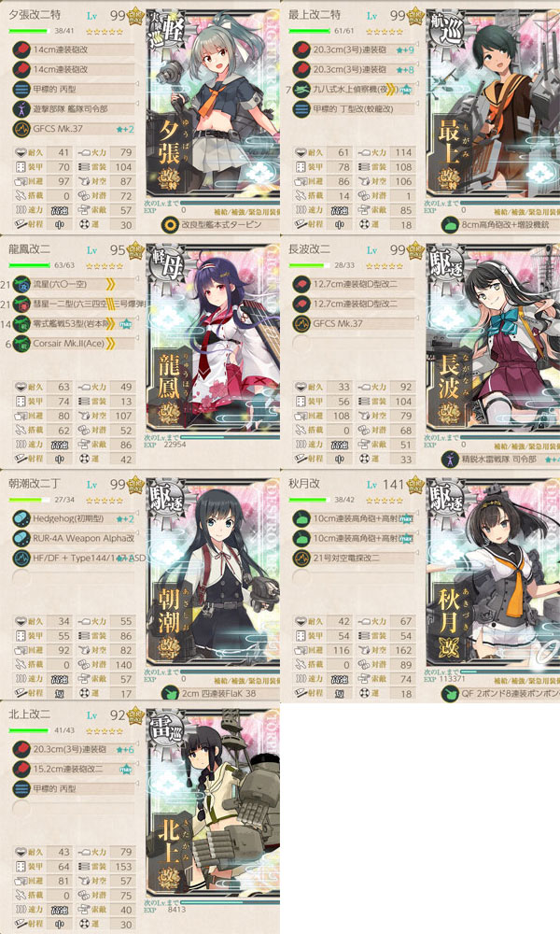560x934 pixels.
Task: Click the 九八式水上偵察機(夜偵) seaplane icon
Action: 301,90
